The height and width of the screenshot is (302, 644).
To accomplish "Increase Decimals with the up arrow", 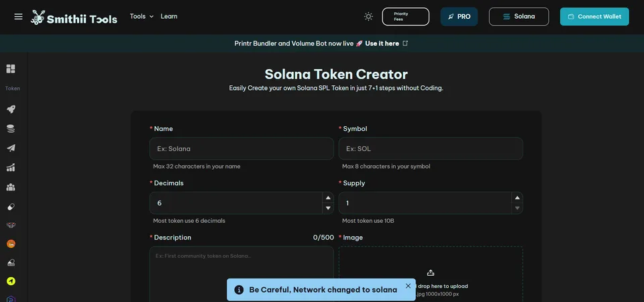I will pyautogui.click(x=328, y=197).
